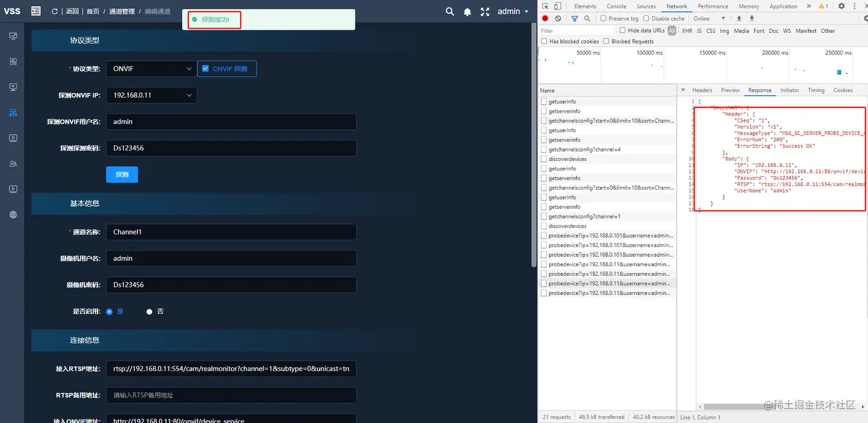Click the refresh icon beside 返回
This screenshot has height=423, width=868.
55,11
